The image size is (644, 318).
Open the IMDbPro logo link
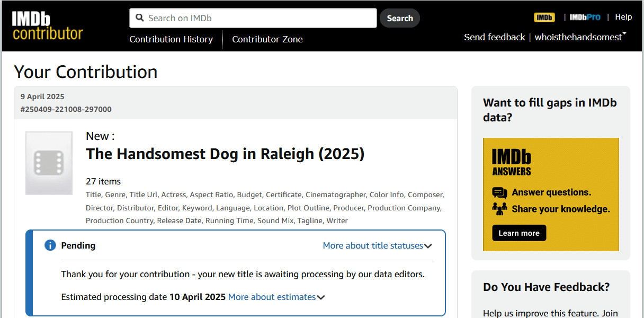coord(585,17)
